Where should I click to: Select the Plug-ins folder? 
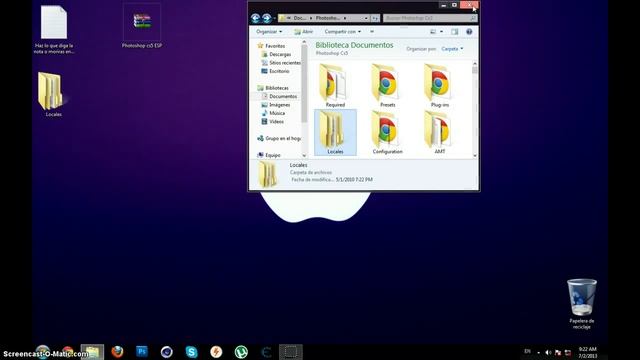click(440, 85)
